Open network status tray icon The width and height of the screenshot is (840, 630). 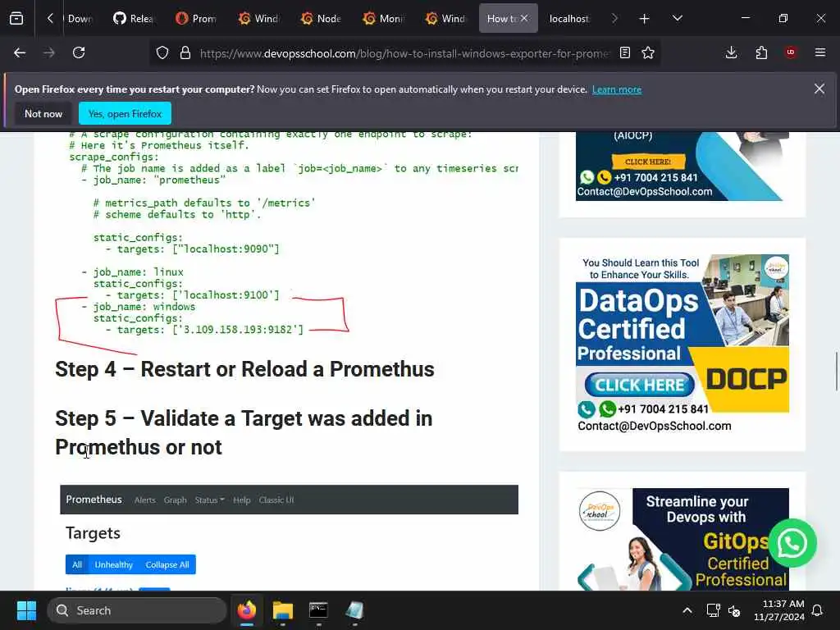point(713,610)
